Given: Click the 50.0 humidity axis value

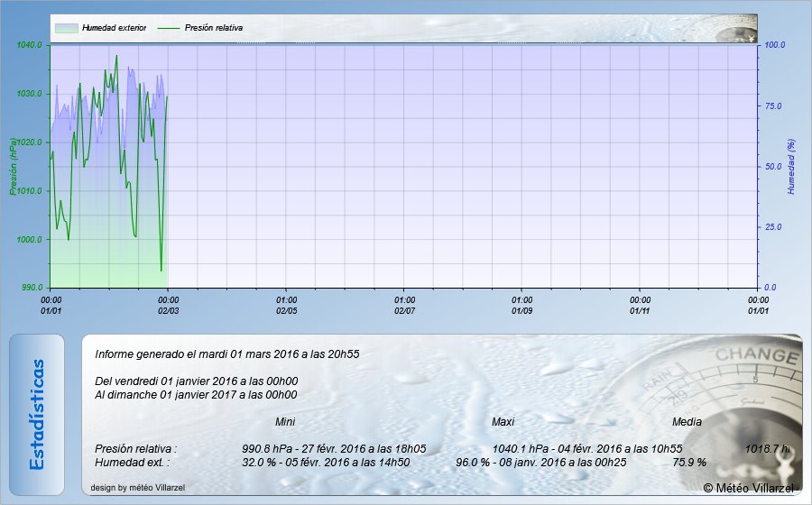Looking at the screenshot, I should coord(773,167).
